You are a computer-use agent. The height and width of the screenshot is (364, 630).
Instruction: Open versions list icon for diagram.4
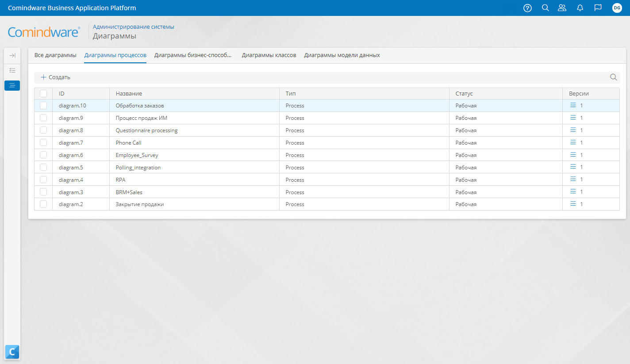[573, 180]
